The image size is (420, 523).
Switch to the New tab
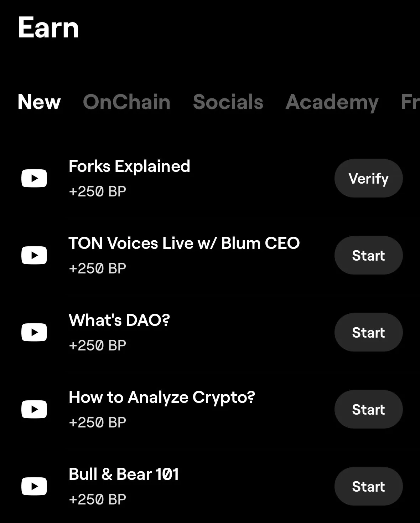39,102
